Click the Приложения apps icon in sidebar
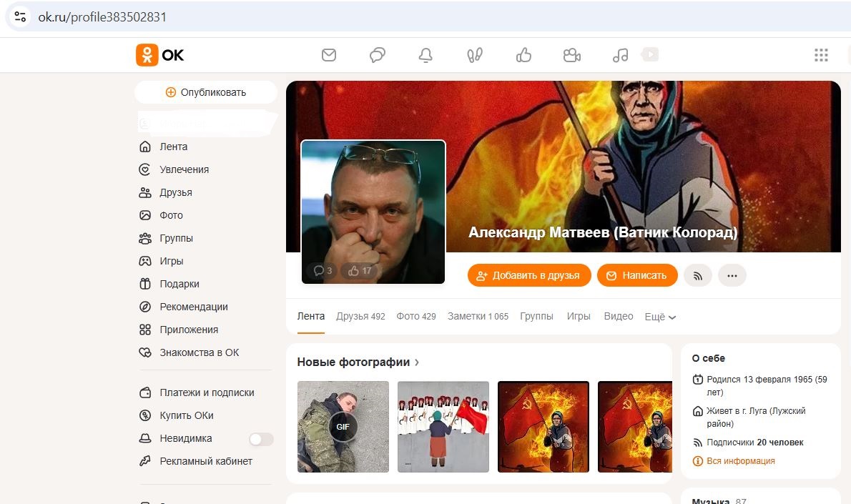The image size is (851, 504). [145, 330]
